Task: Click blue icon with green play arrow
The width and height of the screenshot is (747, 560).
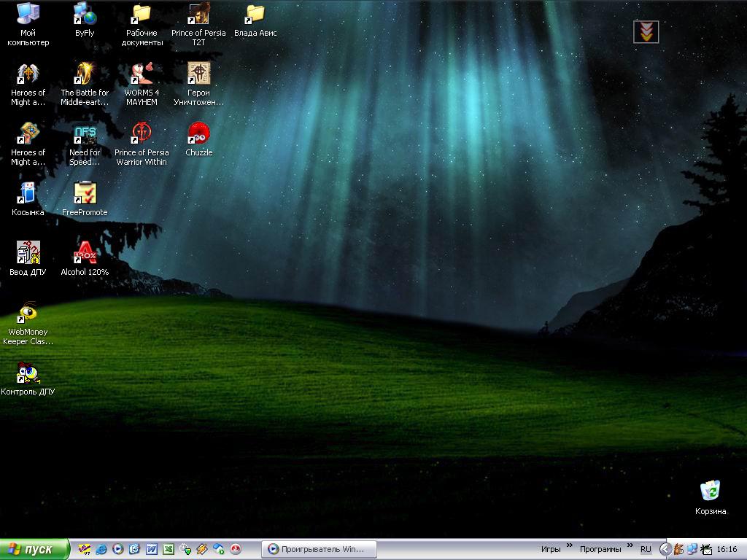Action: (219, 549)
